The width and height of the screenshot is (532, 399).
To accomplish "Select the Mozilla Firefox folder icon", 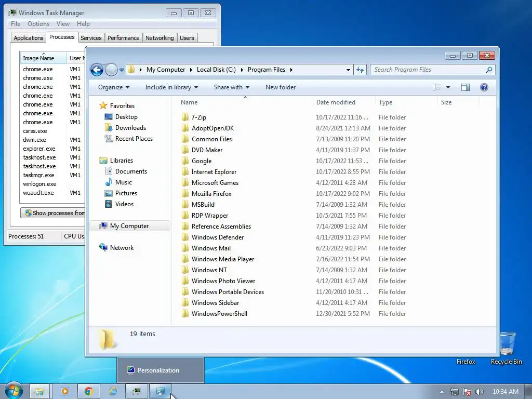I will point(185,193).
